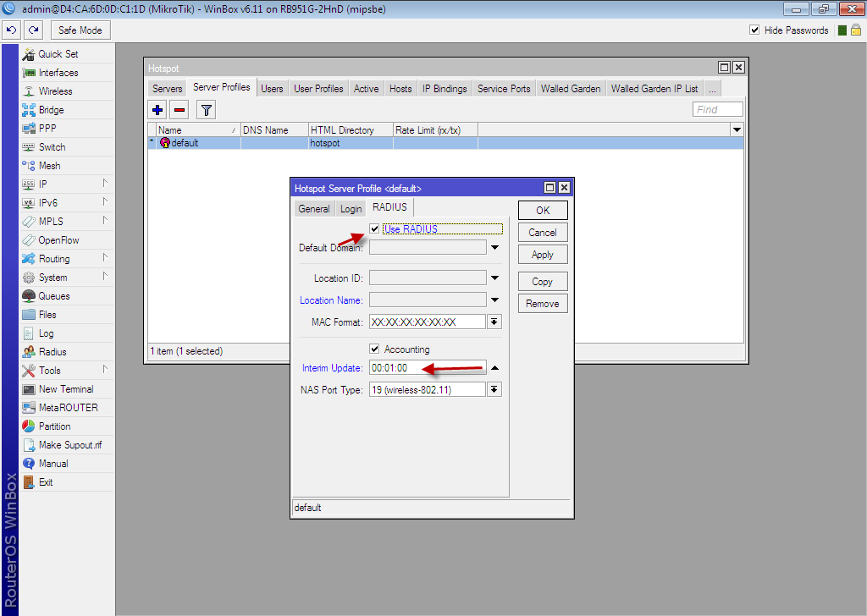Add a new hotspot server profile

157,110
